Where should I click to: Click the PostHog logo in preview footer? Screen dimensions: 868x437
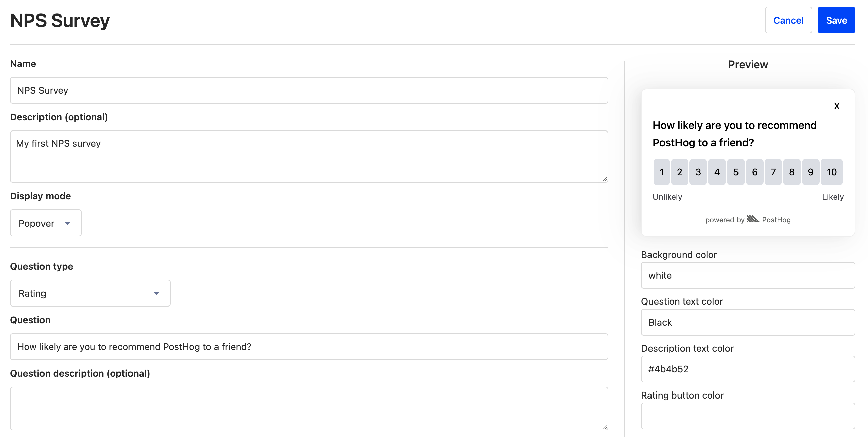(x=752, y=219)
